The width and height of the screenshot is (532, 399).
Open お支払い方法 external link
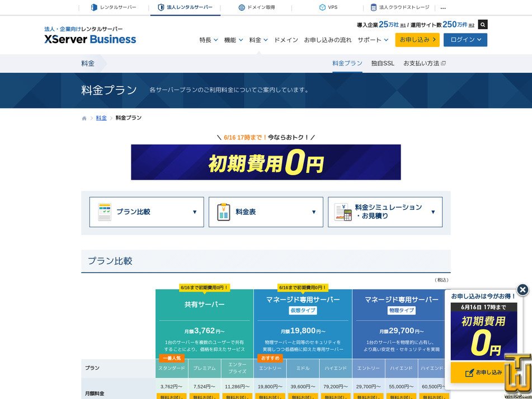coord(425,63)
